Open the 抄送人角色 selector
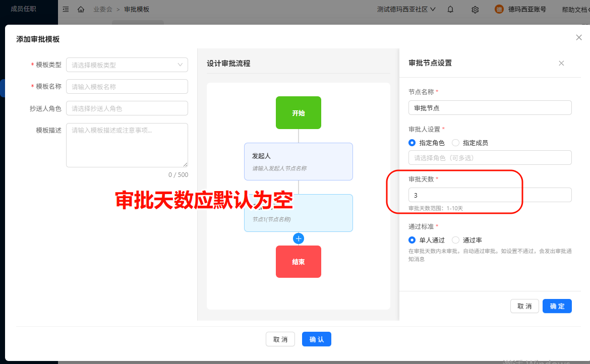Viewport: 590px width, 364px height. [x=127, y=108]
